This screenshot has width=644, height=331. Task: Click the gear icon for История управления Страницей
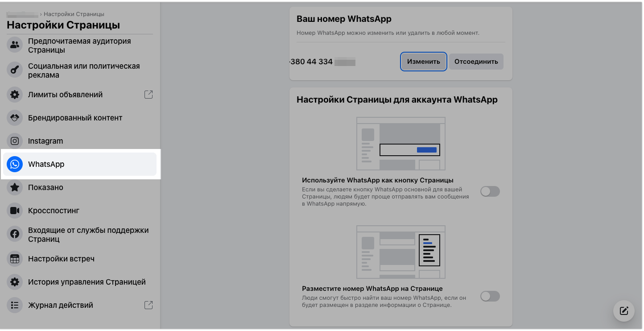point(15,282)
